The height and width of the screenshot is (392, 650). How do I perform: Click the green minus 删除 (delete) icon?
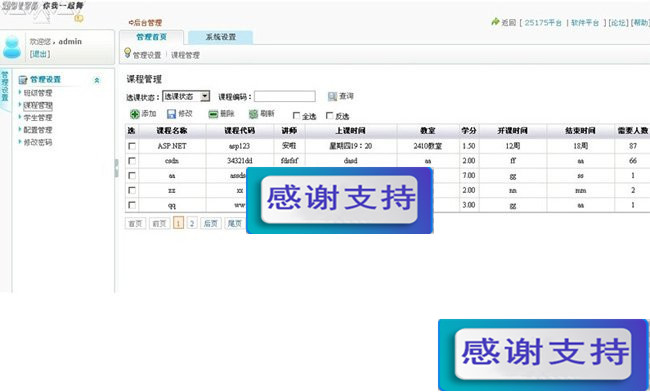click(x=213, y=114)
